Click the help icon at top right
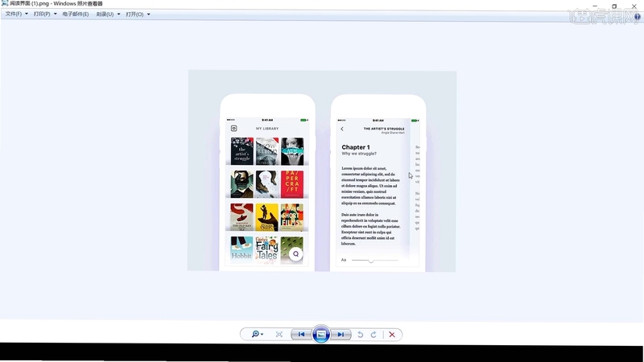This screenshot has height=362, width=644. click(638, 17)
